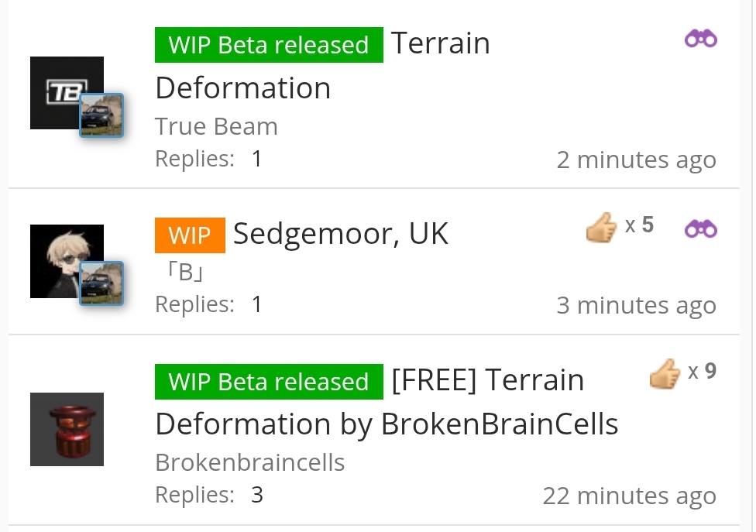Click the watched binoculars icon on Terrain Deformation thread
This screenshot has height=532, width=756.
coord(700,39)
